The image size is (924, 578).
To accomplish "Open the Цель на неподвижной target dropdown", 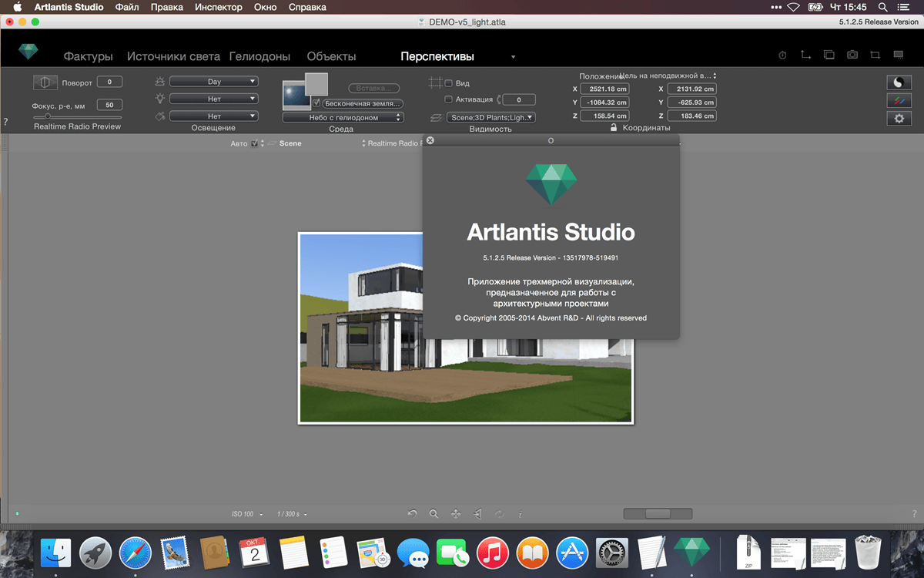I will click(668, 76).
